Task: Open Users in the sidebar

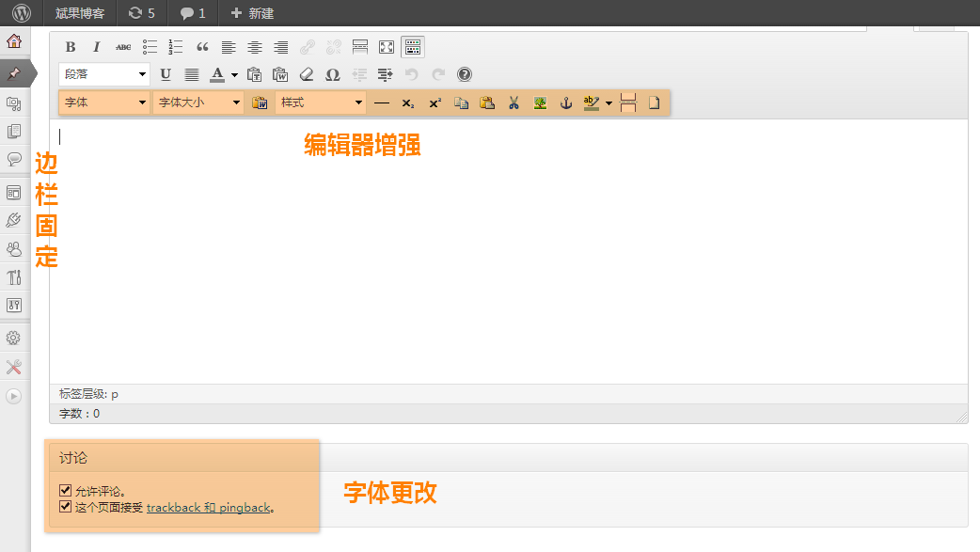Action: click(x=14, y=249)
